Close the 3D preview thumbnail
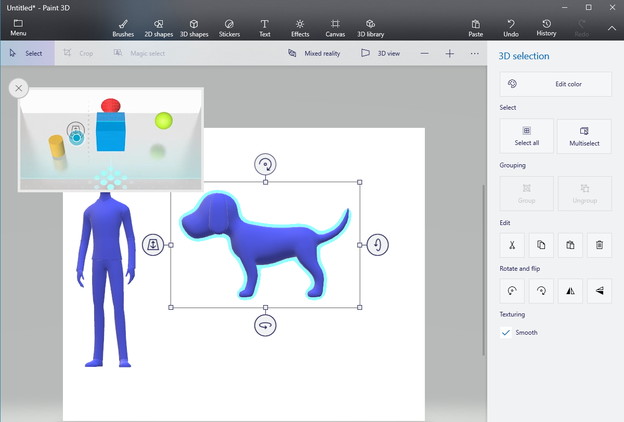This screenshot has width=624, height=422. 18,88
